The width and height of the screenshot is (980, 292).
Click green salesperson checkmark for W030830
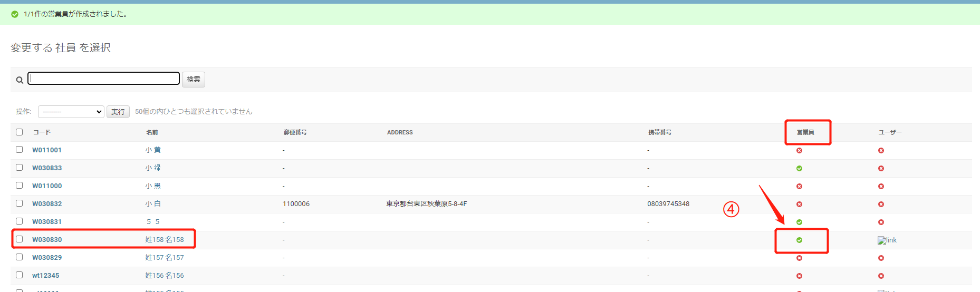[799, 240]
